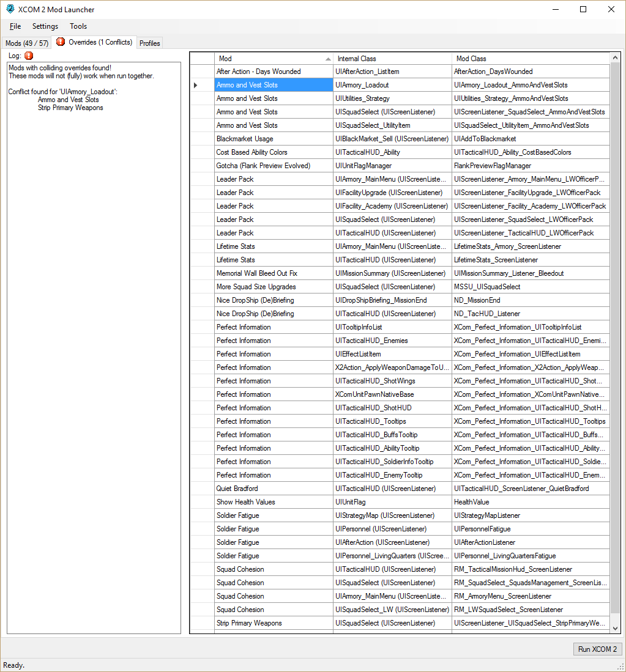Screen dimensions: 626x672
Task: Select the 'Blackmarket Usage' cell
Action: tap(274, 139)
